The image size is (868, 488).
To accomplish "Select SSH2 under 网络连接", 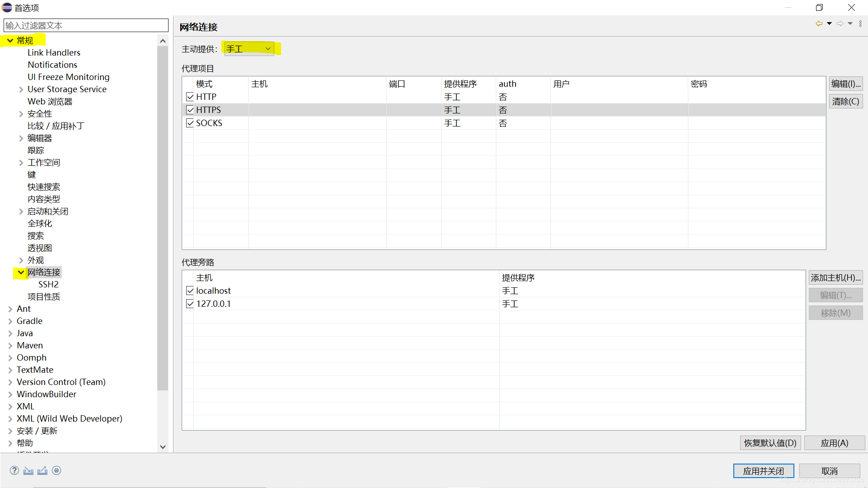I will point(48,284).
